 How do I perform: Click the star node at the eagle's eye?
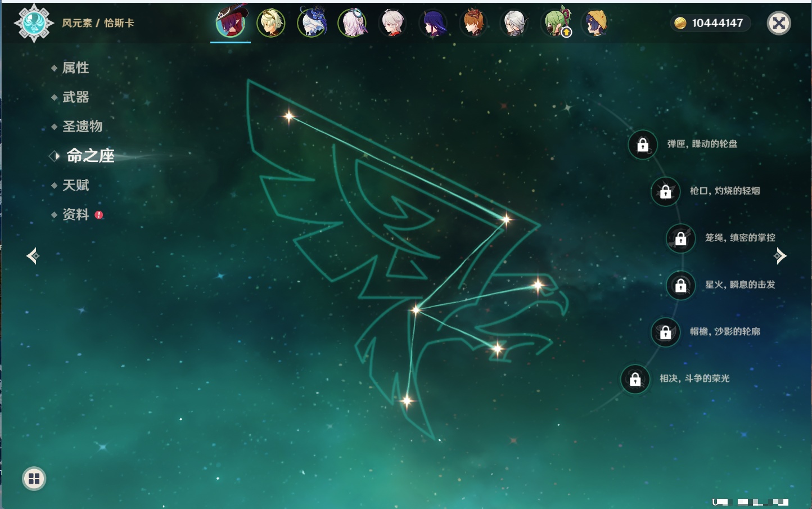tap(538, 285)
